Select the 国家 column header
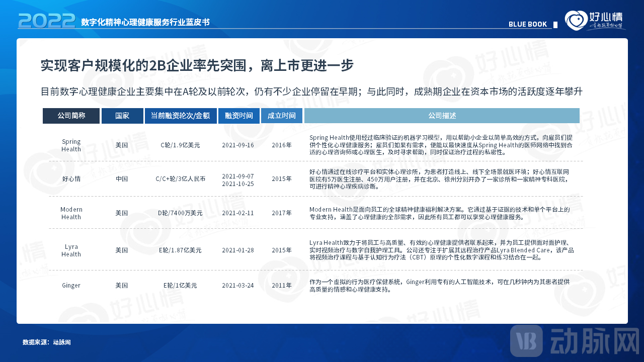This screenshot has height=362, width=644. (x=122, y=115)
